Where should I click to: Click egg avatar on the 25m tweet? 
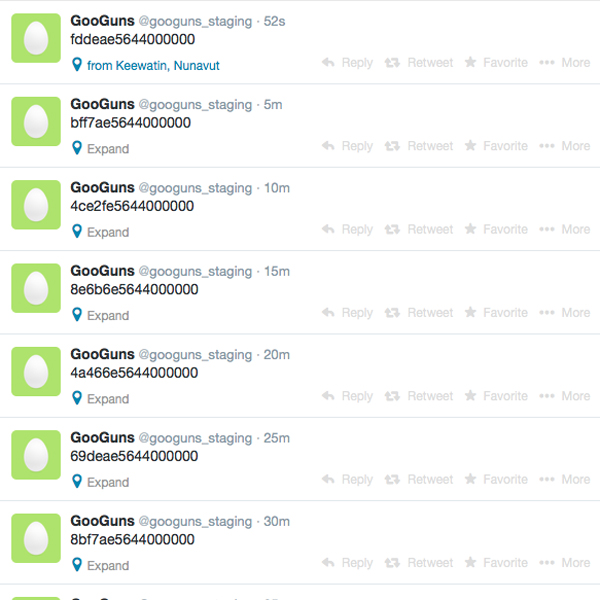point(36,455)
